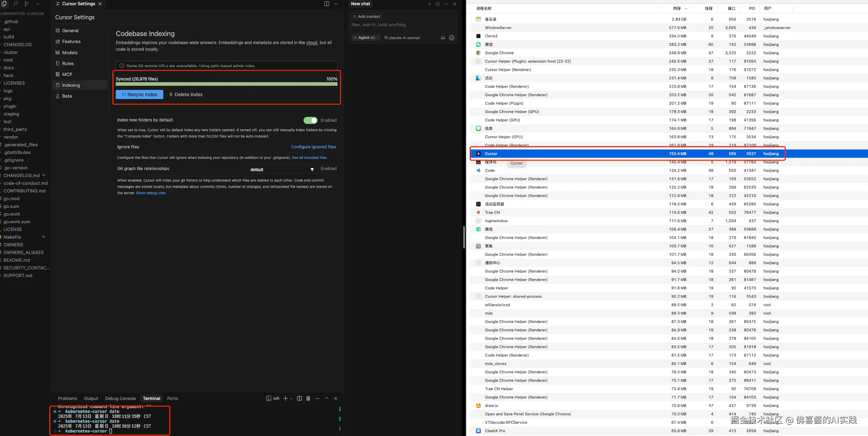Open the Source Control branch icon
Viewport: 868px width, 436px height.
pos(26,4)
